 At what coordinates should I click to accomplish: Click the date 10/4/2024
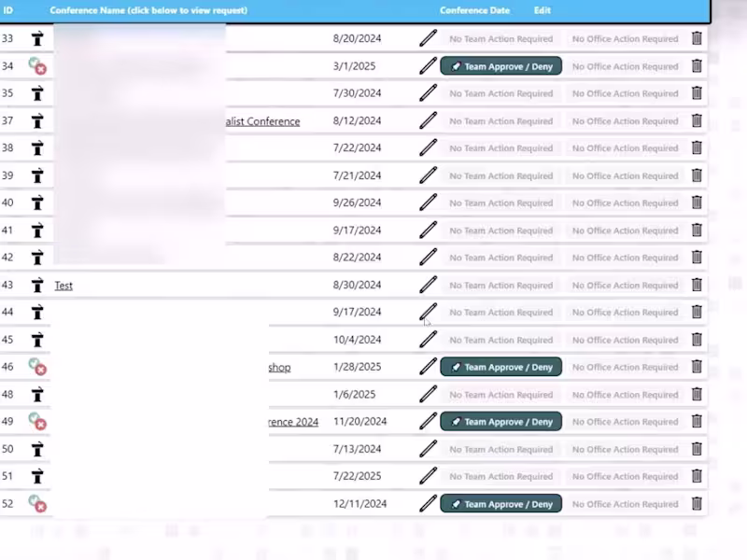pyautogui.click(x=357, y=340)
